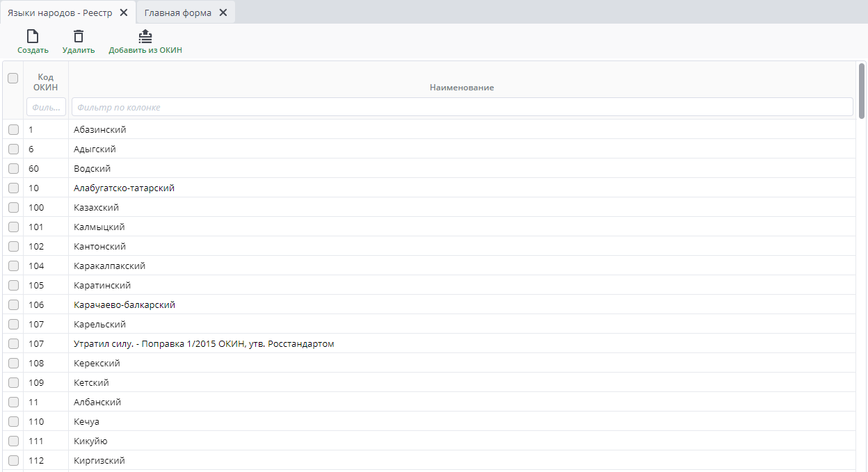Check the box for Кетский row
868x472 pixels.
pyautogui.click(x=13, y=382)
